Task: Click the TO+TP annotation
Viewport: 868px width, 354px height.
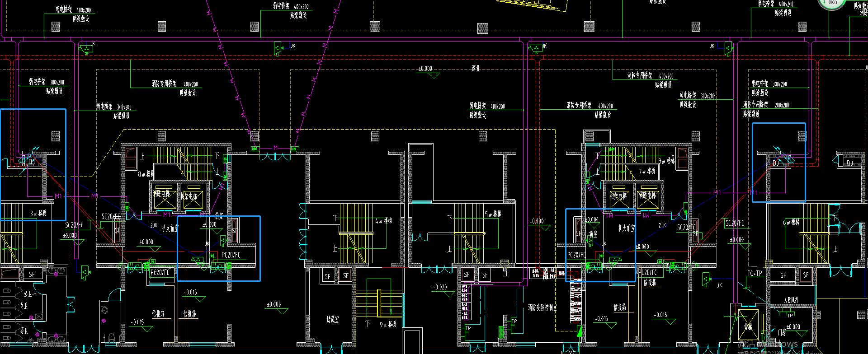Action: [x=755, y=273]
